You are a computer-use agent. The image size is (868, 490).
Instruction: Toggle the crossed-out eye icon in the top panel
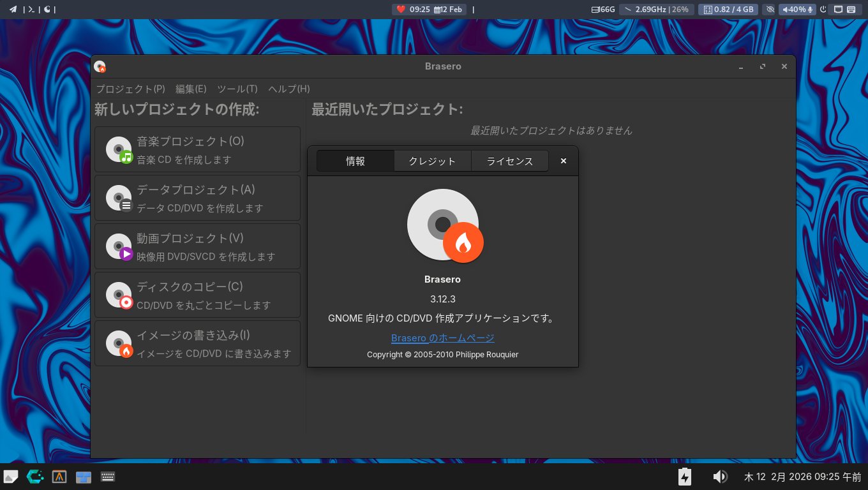point(770,10)
